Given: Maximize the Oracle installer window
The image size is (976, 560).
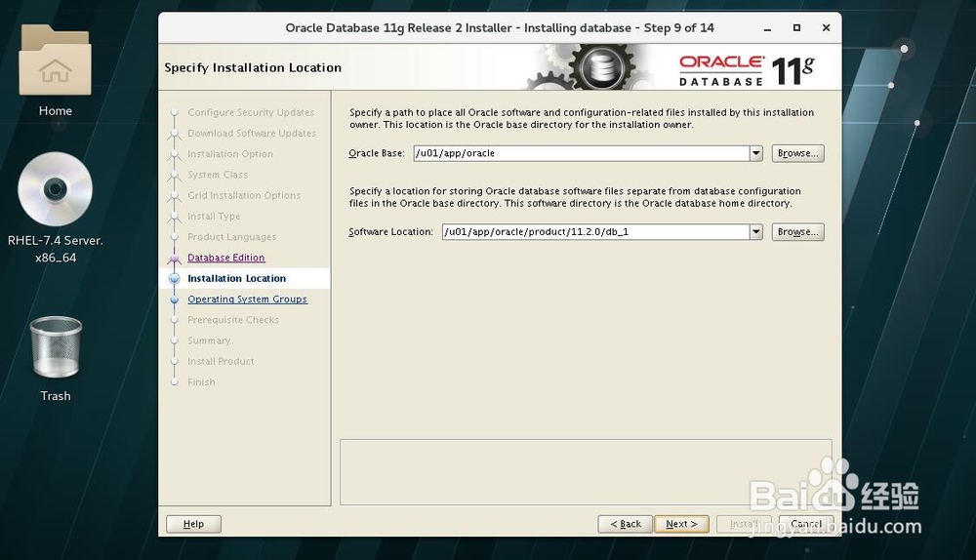Looking at the screenshot, I should pyautogui.click(x=796, y=28).
